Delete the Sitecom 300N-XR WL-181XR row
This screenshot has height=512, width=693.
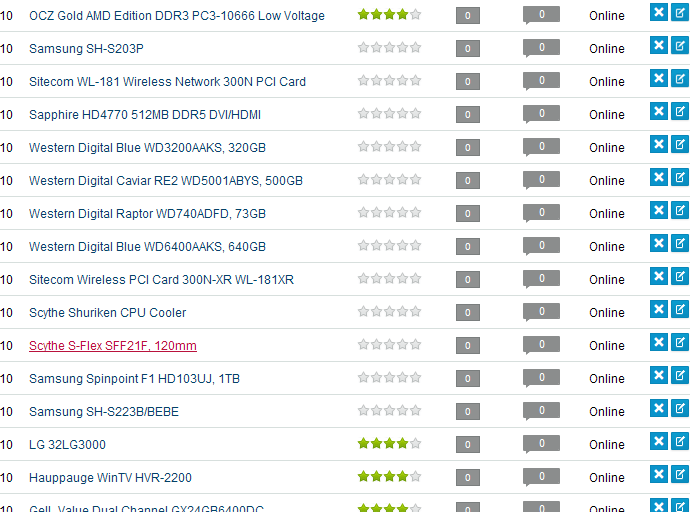[659, 276]
